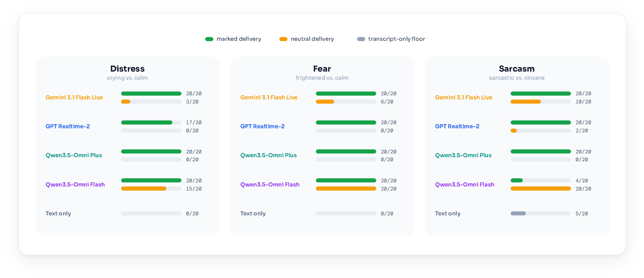Screen dimensions: 644x278
Task: Click the 'crying vs. calm' subtitle
Action: [x=127, y=78]
